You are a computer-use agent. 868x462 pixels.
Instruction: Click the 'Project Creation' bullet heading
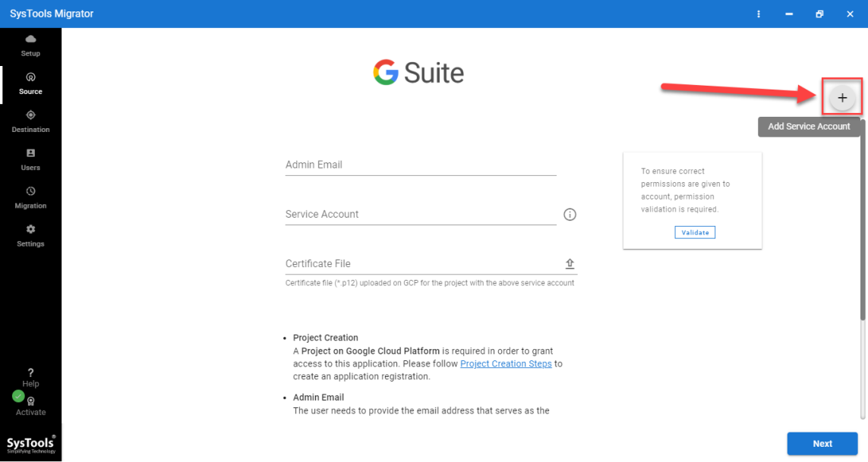pos(326,338)
